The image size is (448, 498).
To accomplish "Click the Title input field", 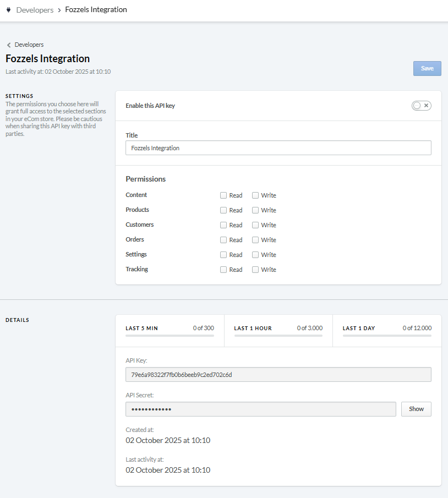I will (x=278, y=148).
